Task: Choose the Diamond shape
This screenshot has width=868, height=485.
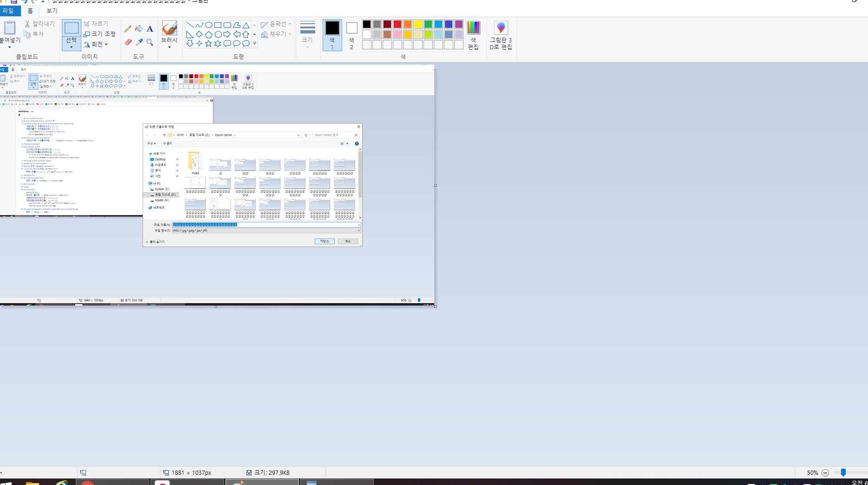Action: click(x=199, y=34)
